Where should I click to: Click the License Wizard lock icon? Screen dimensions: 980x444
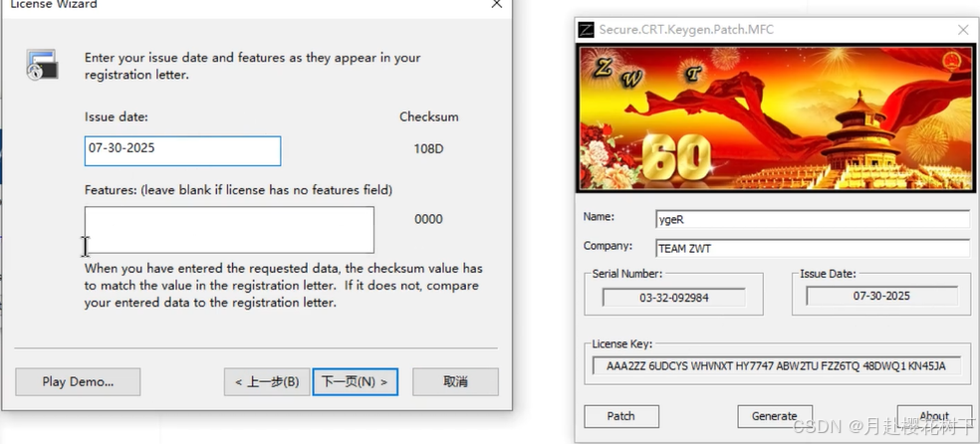tap(42, 65)
